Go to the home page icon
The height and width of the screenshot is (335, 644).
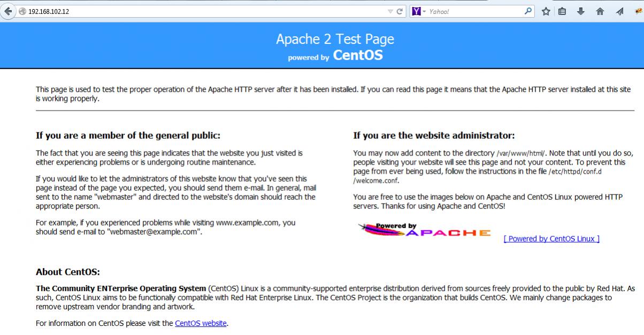coord(600,11)
